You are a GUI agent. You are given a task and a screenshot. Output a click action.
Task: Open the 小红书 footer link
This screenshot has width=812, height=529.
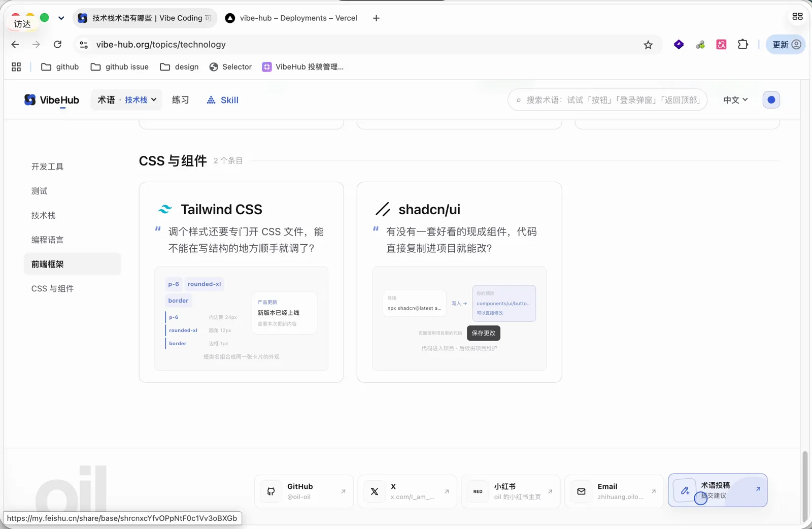(511, 491)
